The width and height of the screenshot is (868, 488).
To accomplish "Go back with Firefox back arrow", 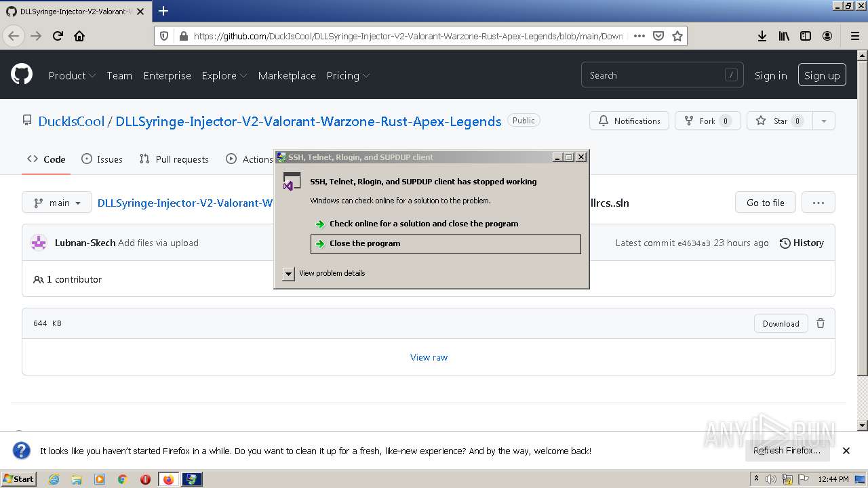I will click(x=14, y=36).
